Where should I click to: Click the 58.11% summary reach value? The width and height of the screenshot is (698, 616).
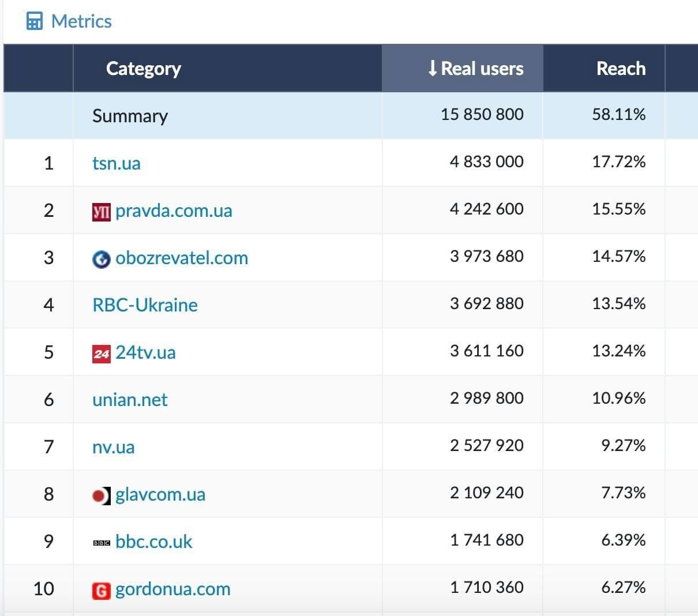[618, 115]
